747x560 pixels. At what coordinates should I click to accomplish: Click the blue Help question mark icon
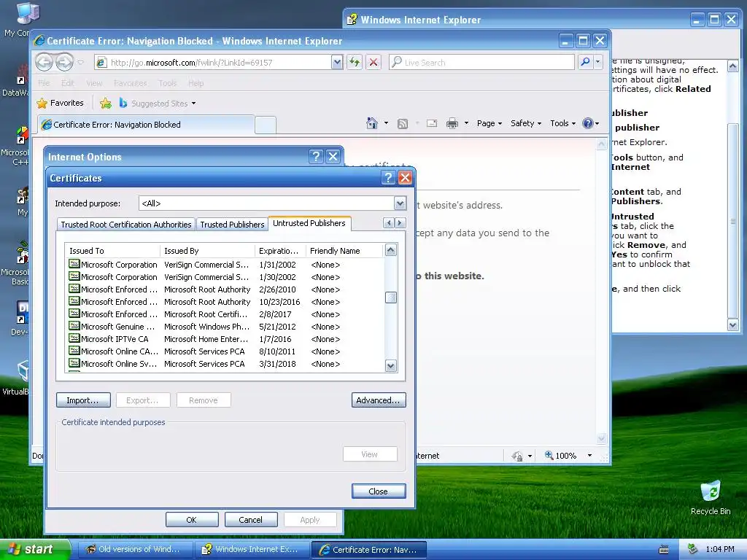[x=588, y=123]
